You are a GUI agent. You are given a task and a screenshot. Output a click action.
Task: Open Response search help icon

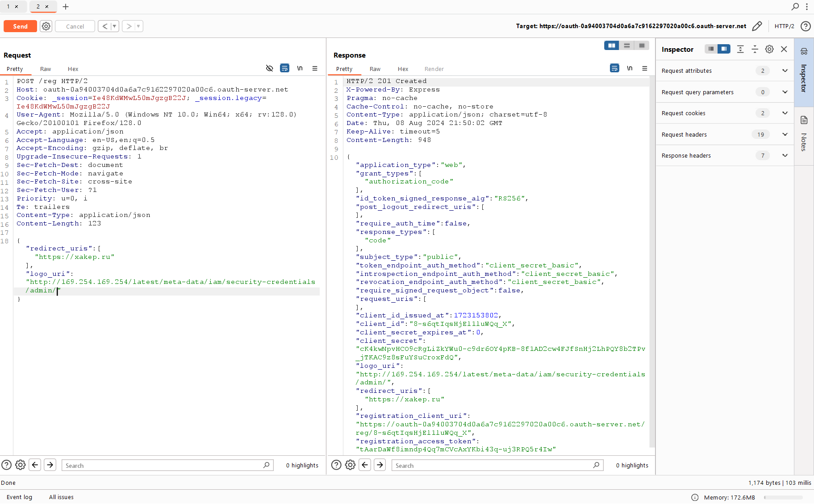click(336, 465)
